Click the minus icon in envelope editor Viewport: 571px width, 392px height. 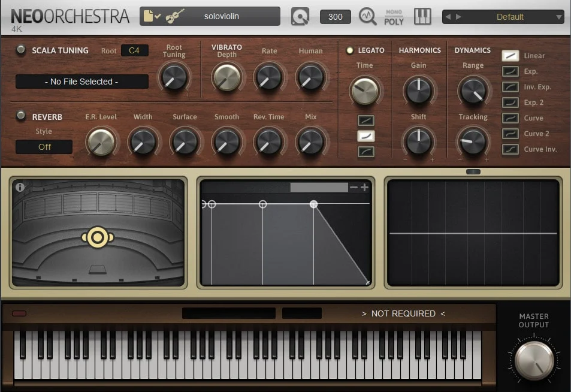pos(354,188)
